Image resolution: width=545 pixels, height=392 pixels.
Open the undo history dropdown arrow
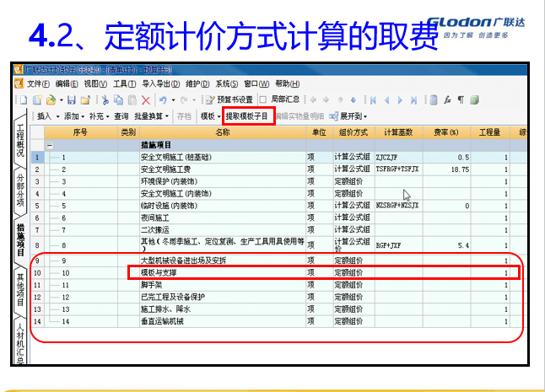click(173, 100)
